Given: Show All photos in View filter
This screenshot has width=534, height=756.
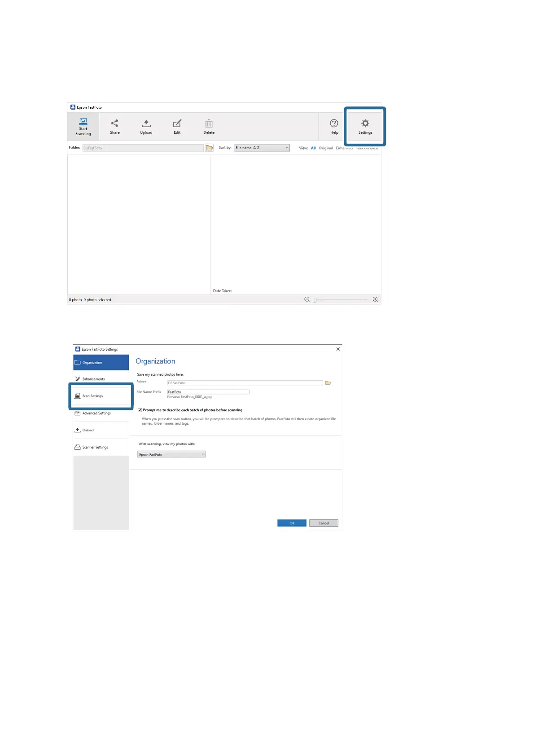Looking at the screenshot, I should coord(313,148).
